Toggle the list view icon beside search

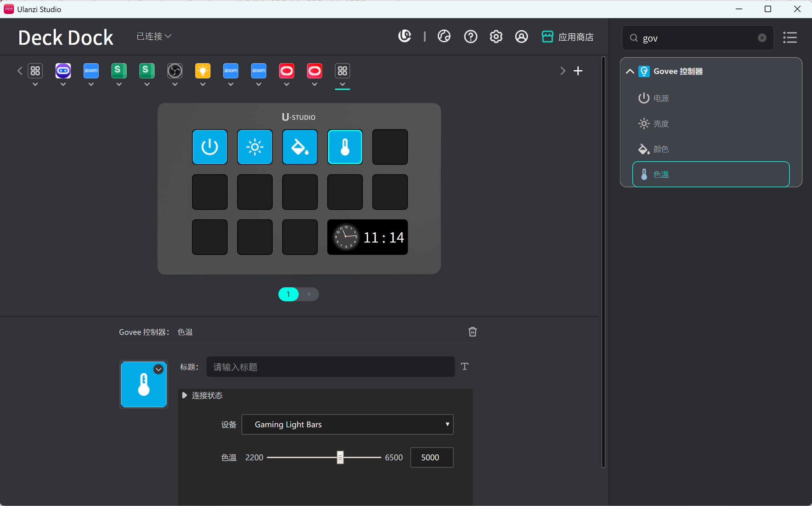coord(789,37)
